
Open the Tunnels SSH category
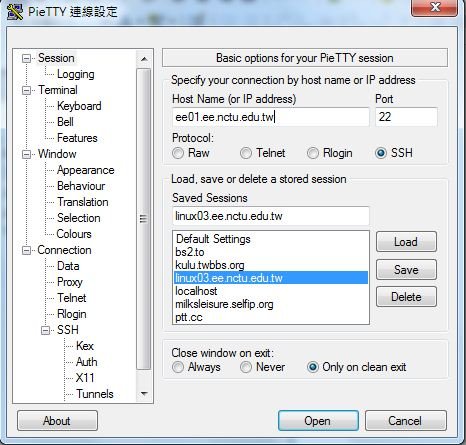(95, 394)
